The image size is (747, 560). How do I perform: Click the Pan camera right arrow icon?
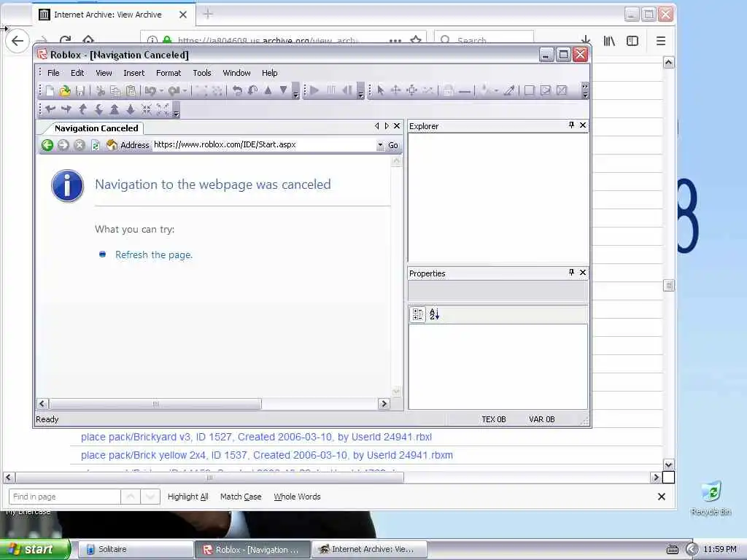66,109
